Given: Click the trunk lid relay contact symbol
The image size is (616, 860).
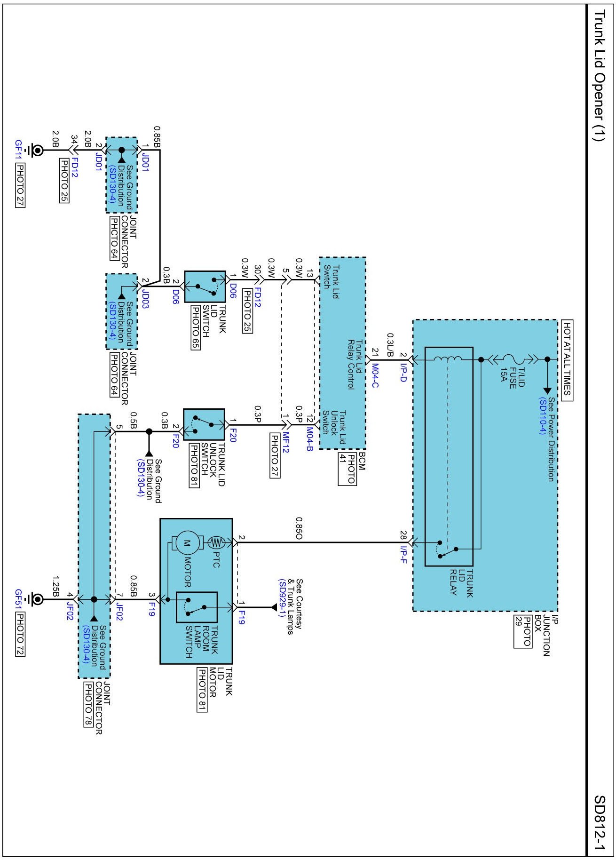Looking at the screenshot, I should [x=447, y=549].
